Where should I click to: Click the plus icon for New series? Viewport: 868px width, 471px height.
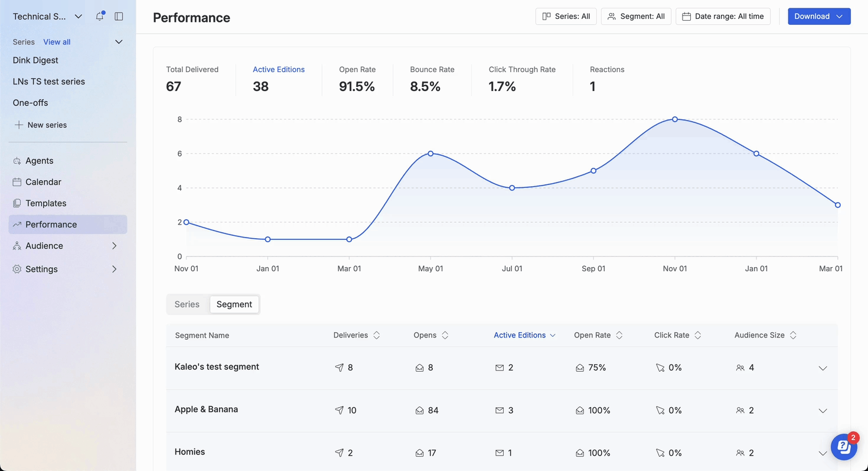click(19, 125)
